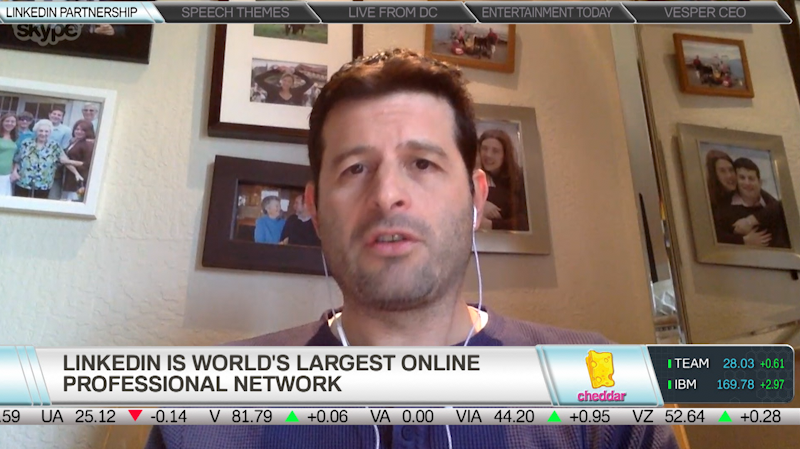Click the VA price 0.00
This screenshot has width=800, height=449.
417,416
